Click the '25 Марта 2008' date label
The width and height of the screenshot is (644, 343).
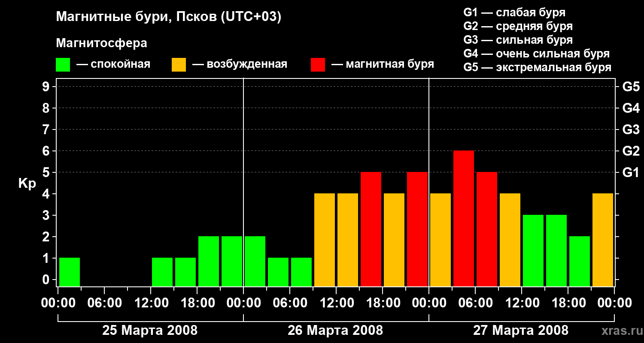(150, 331)
